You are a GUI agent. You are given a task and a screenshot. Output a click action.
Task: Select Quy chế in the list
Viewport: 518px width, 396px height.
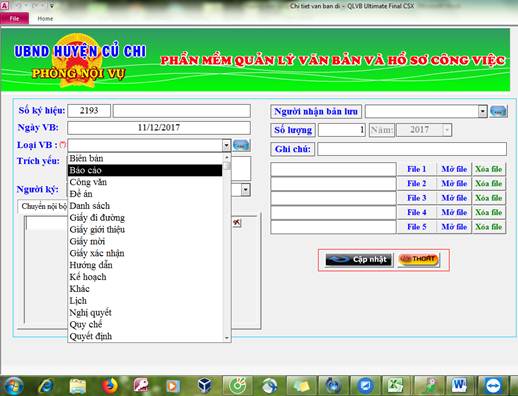(x=145, y=324)
